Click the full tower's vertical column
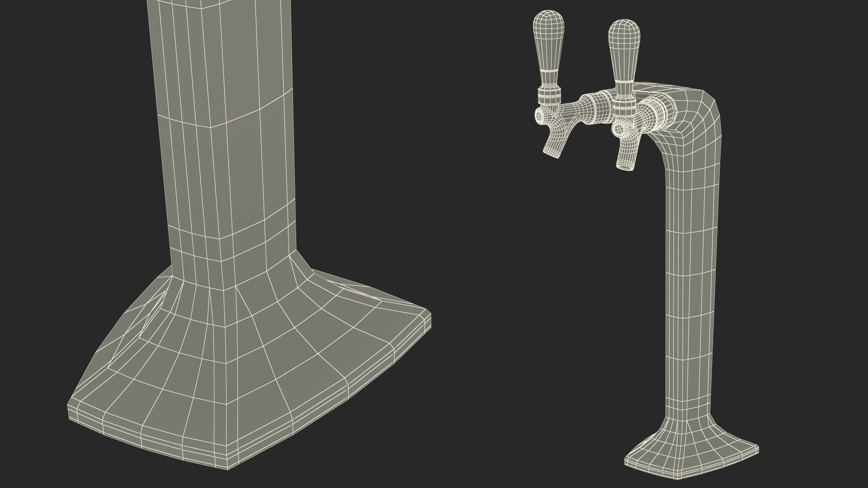Image resolution: width=868 pixels, height=488 pixels. click(689, 294)
